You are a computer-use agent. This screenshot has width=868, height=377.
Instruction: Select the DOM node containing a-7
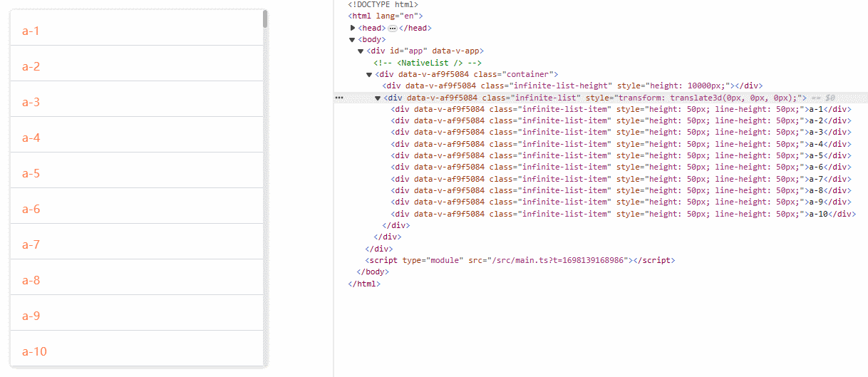coord(621,179)
